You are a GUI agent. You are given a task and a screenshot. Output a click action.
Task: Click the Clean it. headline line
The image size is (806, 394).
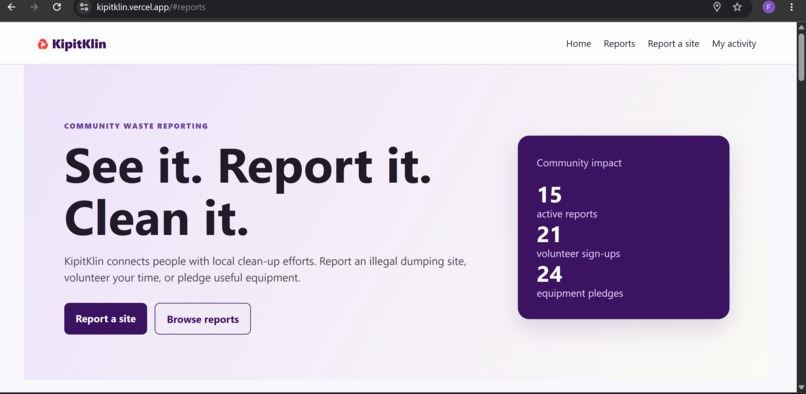(x=156, y=219)
